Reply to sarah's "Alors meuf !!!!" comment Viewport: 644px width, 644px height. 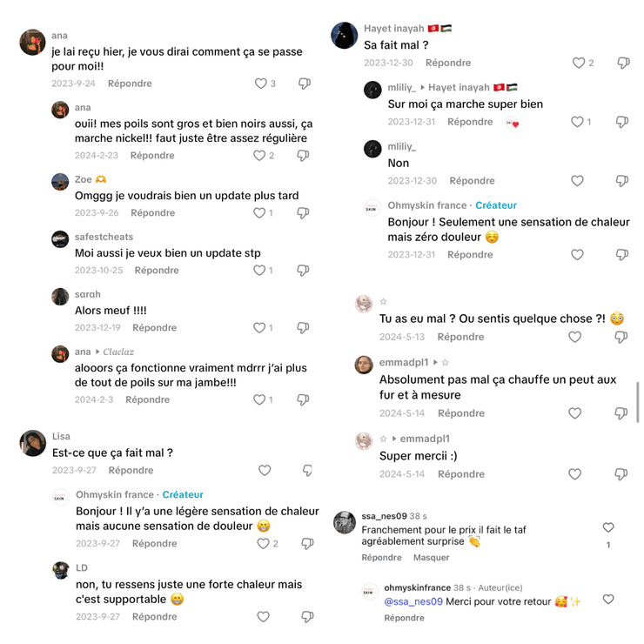click(x=154, y=328)
